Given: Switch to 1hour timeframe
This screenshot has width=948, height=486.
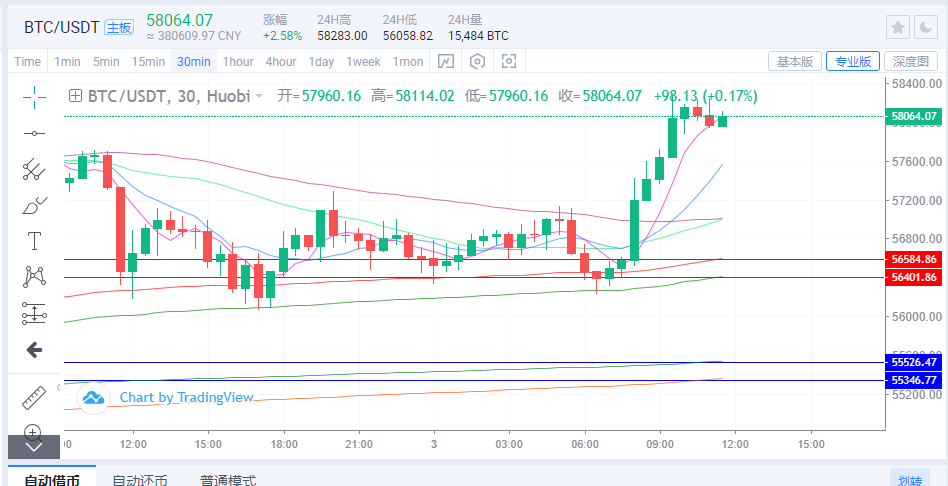Looking at the screenshot, I should tap(238, 62).
